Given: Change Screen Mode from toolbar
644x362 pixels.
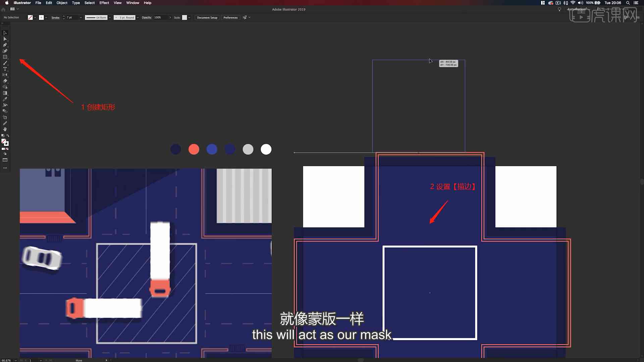Looking at the screenshot, I should click(x=5, y=160).
